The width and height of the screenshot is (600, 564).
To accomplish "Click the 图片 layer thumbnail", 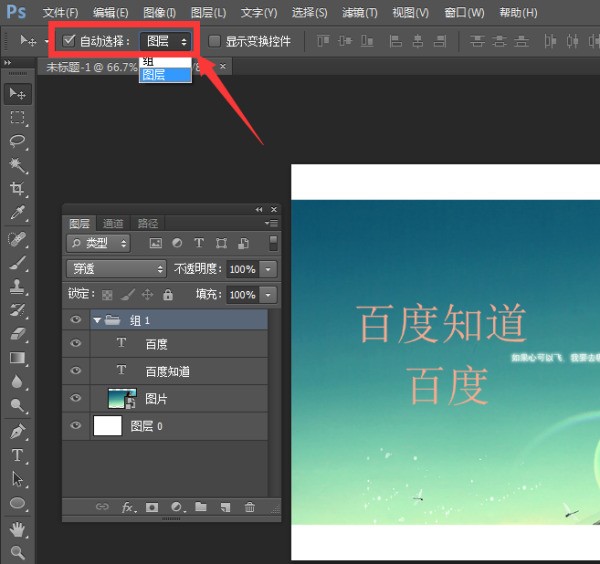I will 119,398.
